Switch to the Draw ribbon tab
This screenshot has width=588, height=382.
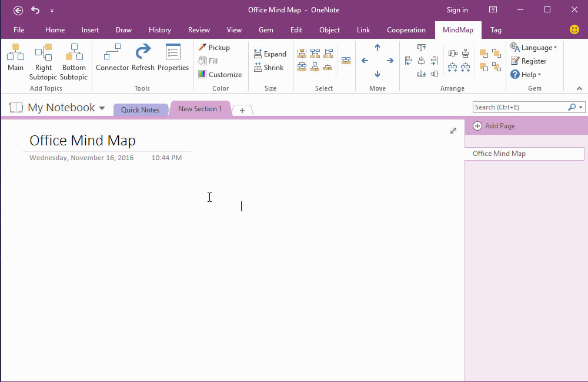123,29
